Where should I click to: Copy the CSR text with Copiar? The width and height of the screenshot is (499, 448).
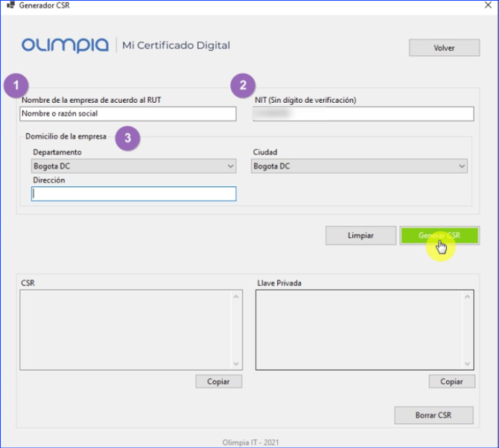pos(218,381)
